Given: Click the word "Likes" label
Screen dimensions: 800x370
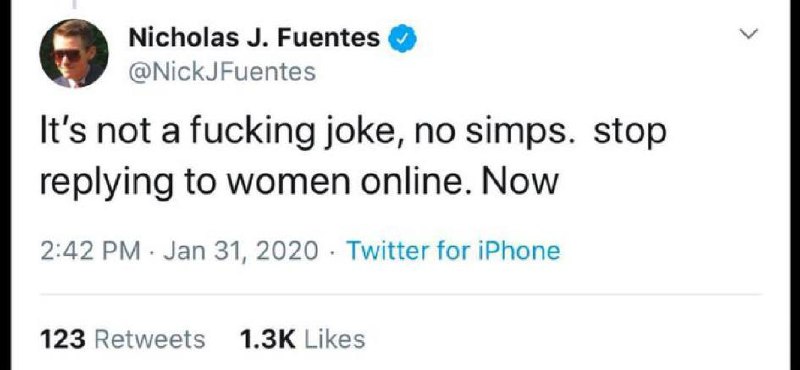Looking at the screenshot, I should coord(334,339).
